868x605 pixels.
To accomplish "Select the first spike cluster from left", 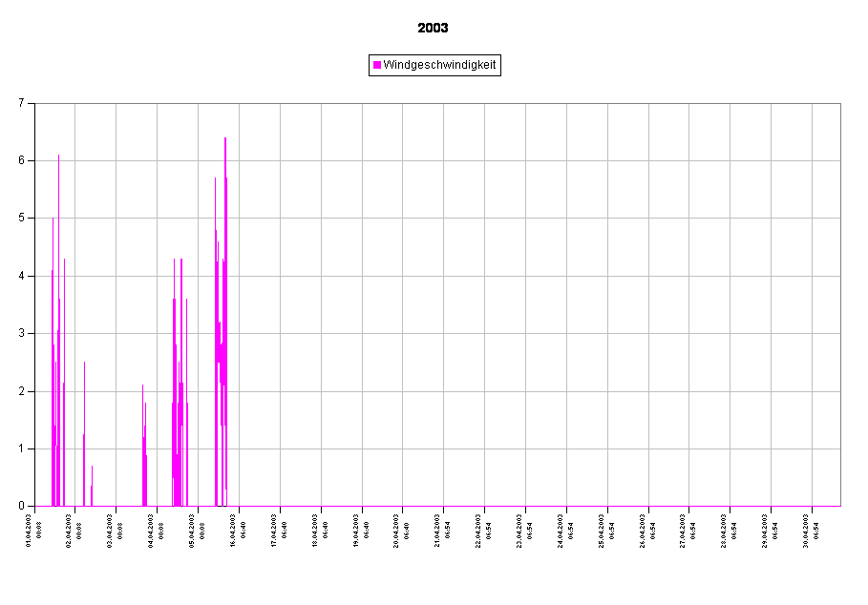I will (x=56, y=382).
